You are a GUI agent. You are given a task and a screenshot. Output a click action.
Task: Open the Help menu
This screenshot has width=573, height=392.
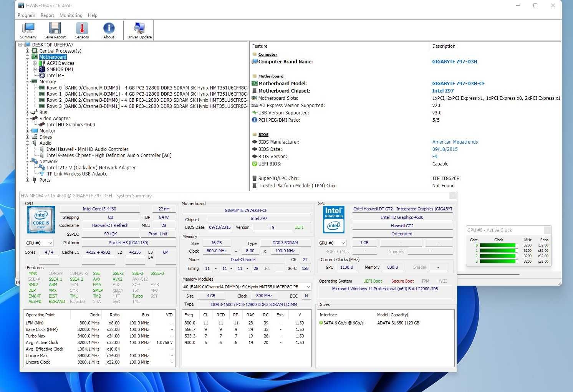[93, 15]
